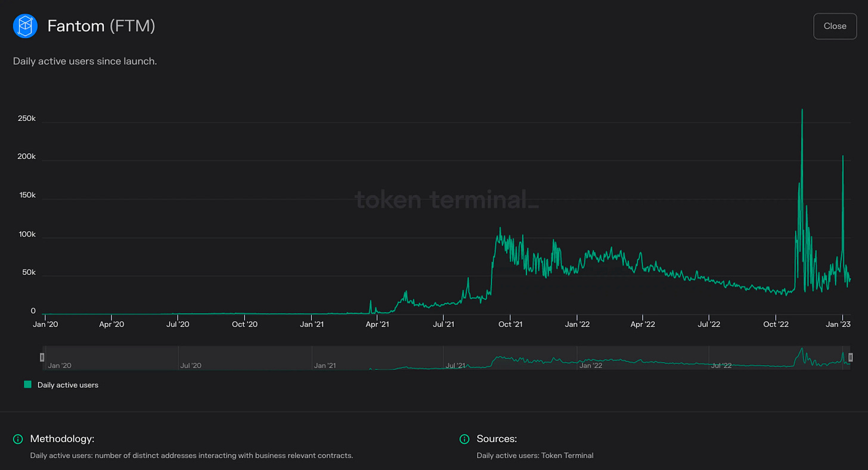Click the Oct '22 x-axis label

coord(775,325)
